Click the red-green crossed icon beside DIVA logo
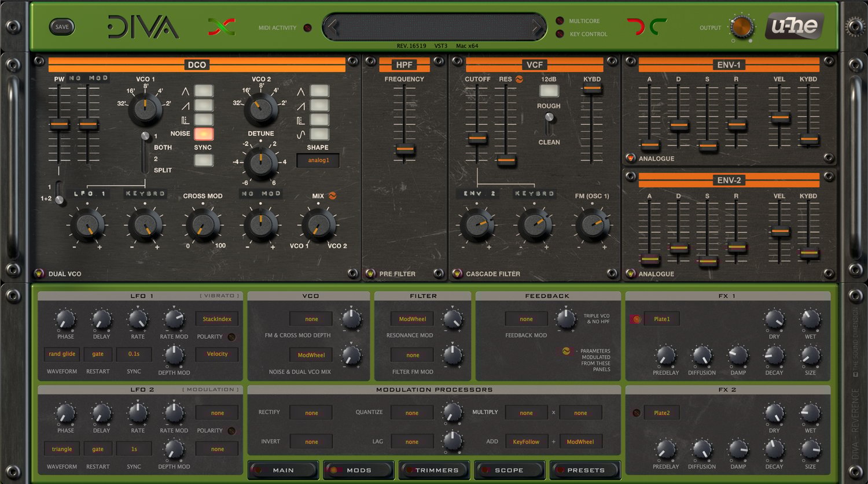Screen dimensions: 868x484 point(222,27)
